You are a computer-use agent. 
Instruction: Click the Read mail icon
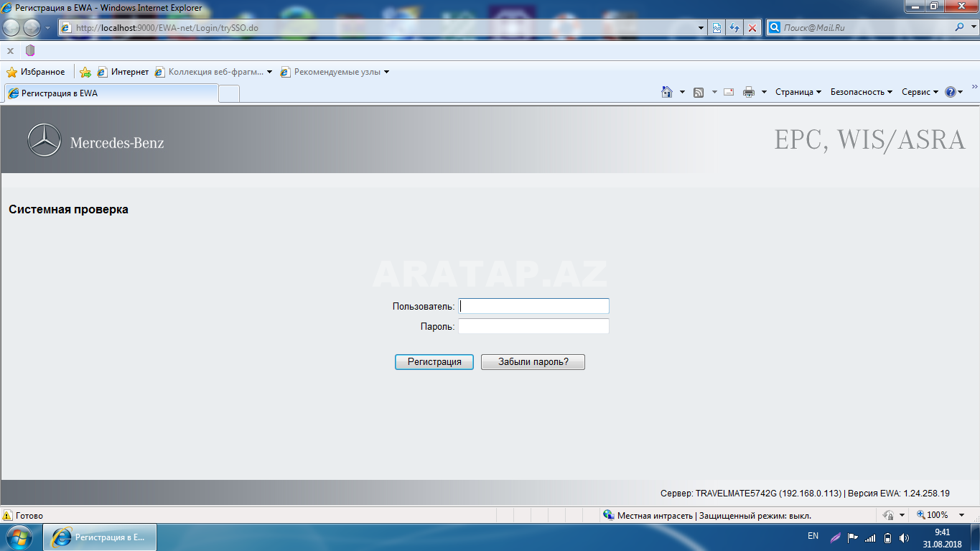[x=729, y=92]
